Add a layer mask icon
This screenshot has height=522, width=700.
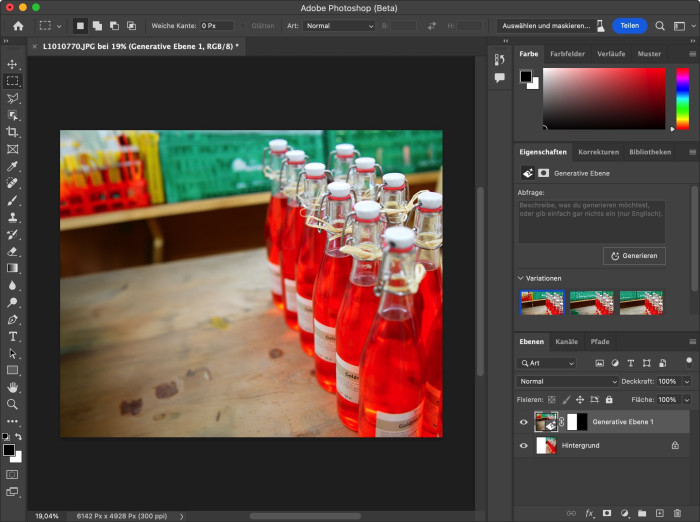point(607,513)
